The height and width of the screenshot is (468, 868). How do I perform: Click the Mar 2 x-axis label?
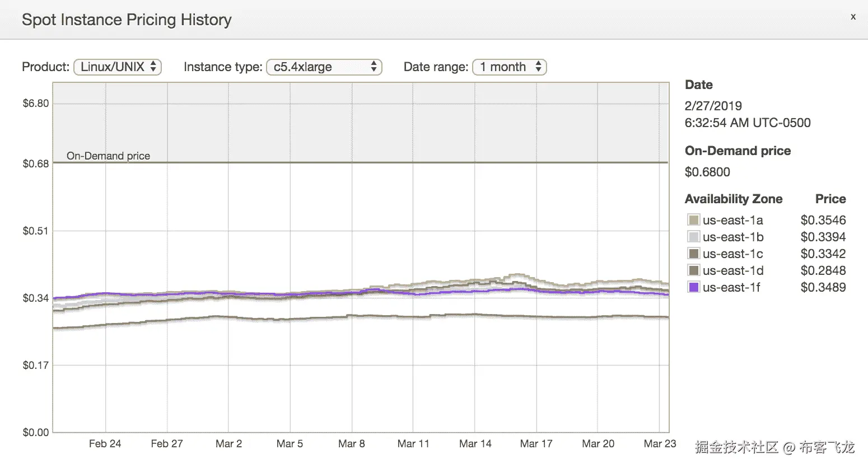click(228, 443)
